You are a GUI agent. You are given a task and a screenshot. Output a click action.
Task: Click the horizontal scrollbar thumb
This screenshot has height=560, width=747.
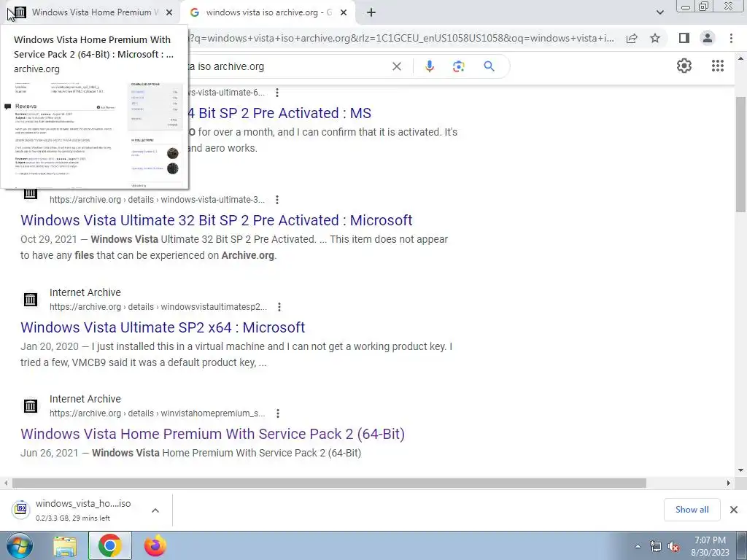(x=329, y=483)
